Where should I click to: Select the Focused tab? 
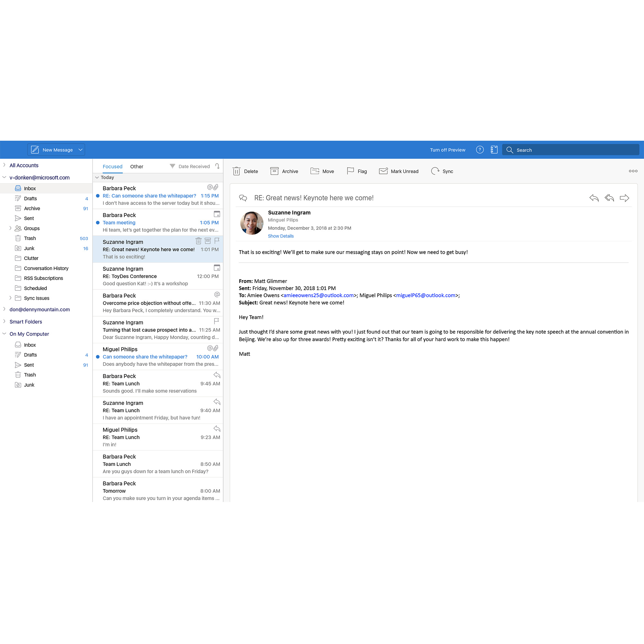coord(112,167)
